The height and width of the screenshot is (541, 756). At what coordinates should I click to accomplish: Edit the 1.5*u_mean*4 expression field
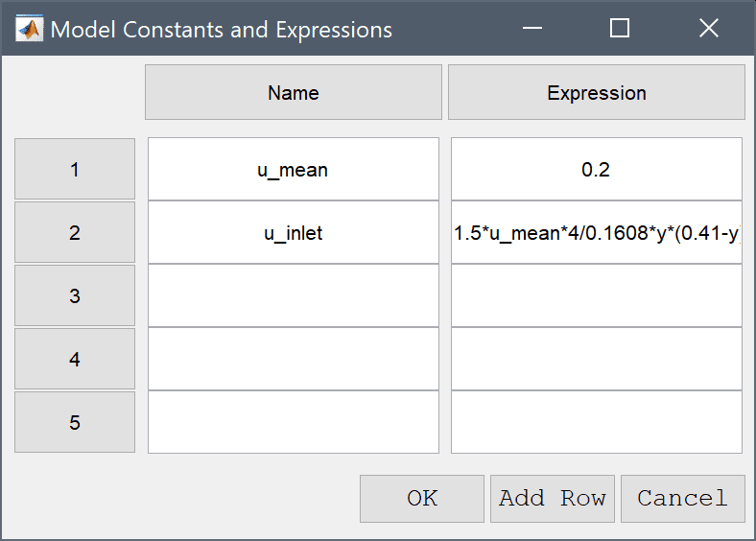[597, 232]
